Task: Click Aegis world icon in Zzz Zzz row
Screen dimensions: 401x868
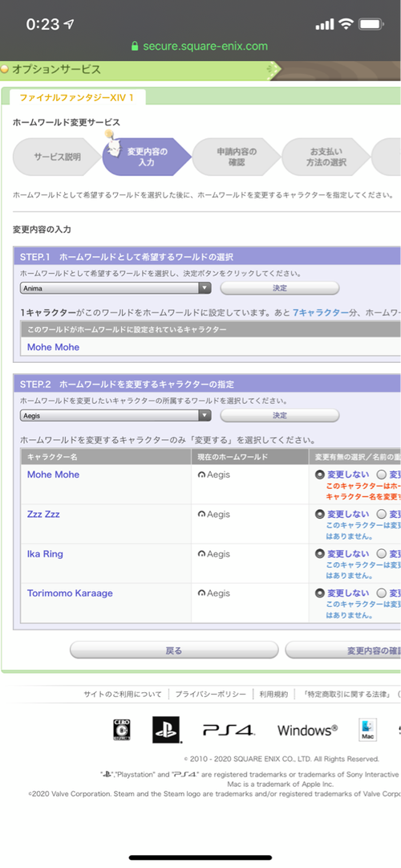Action: 202,515
